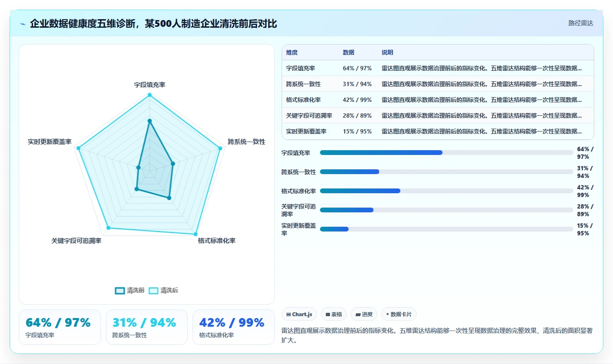Click the 42% / 99% table cell
This screenshot has width=613, height=364.
pos(357,99)
